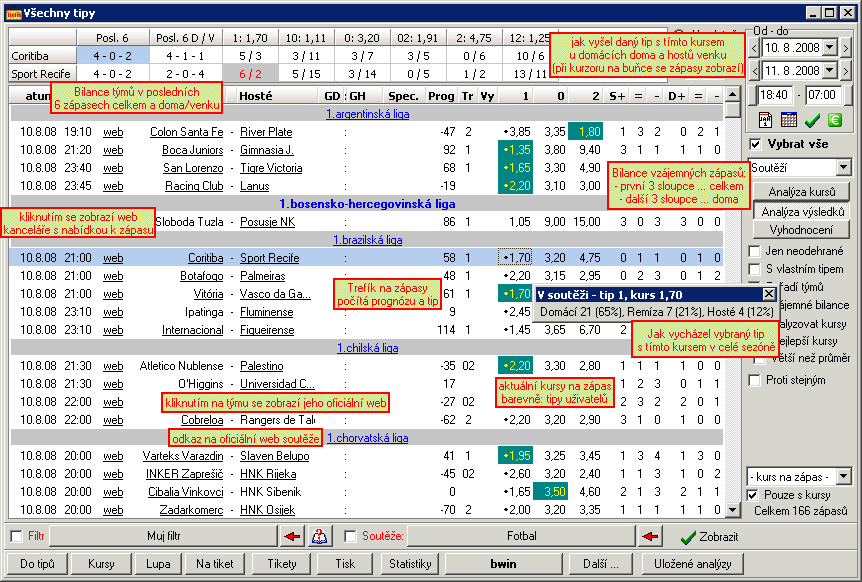Select the teal 1,80 odds cell in River Plate row
The height and width of the screenshot is (582, 862).
(585, 132)
